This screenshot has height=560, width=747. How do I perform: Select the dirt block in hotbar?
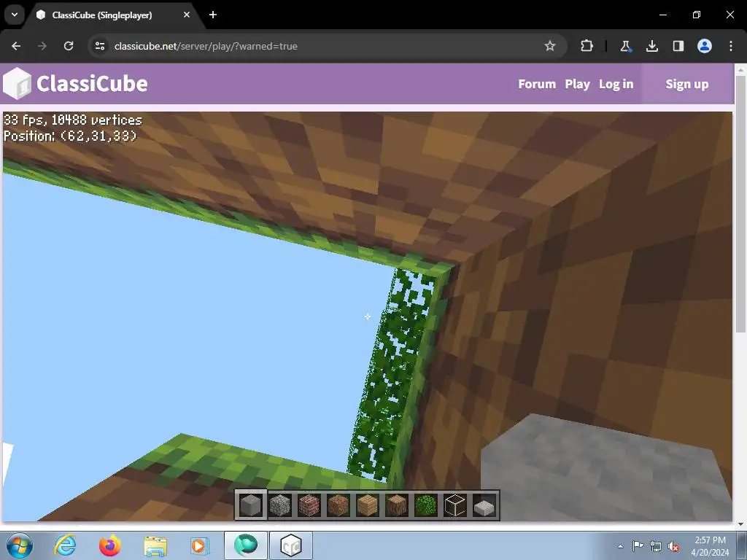(338, 505)
